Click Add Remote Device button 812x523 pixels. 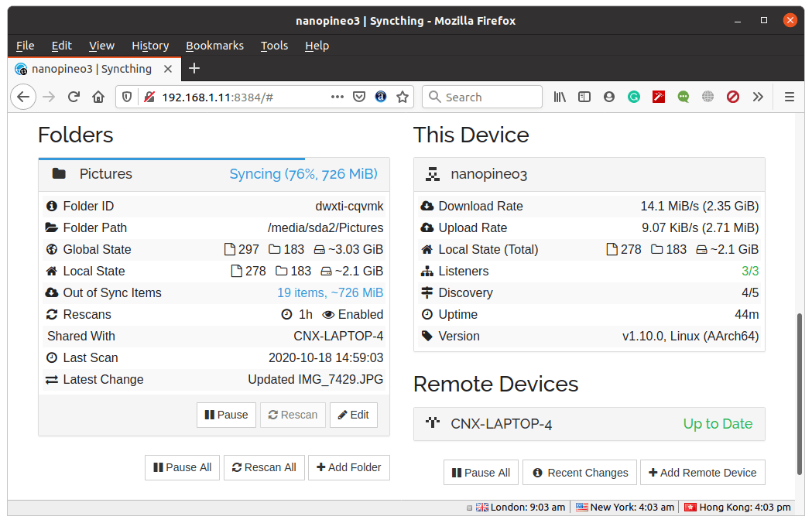click(703, 473)
